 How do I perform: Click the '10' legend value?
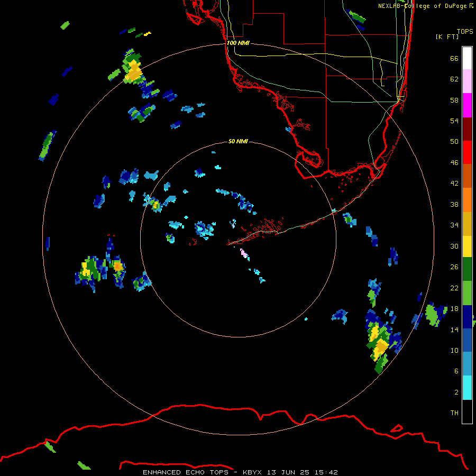pyautogui.click(x=454, y=350)
